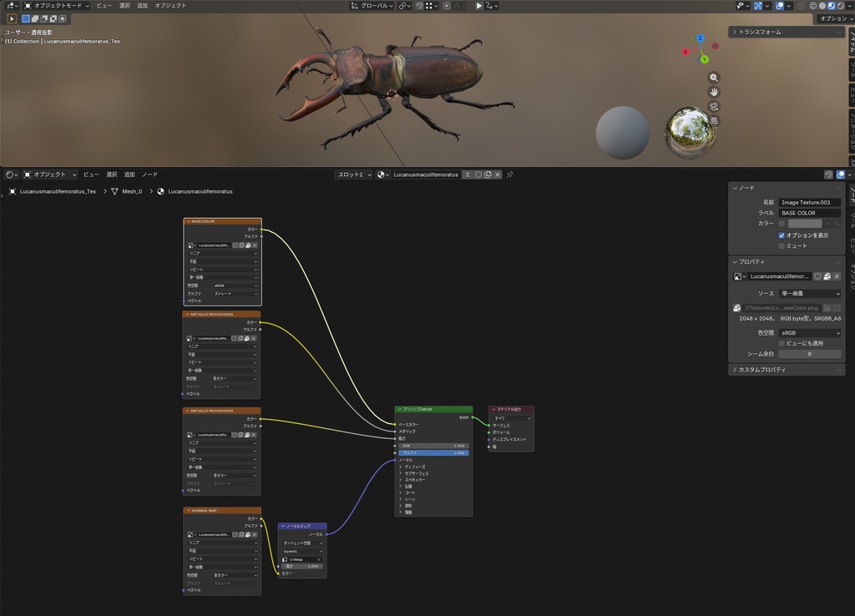Click the node カラー color swatch
This screenshot has width=855, height=616.
(x=805, y=224)
